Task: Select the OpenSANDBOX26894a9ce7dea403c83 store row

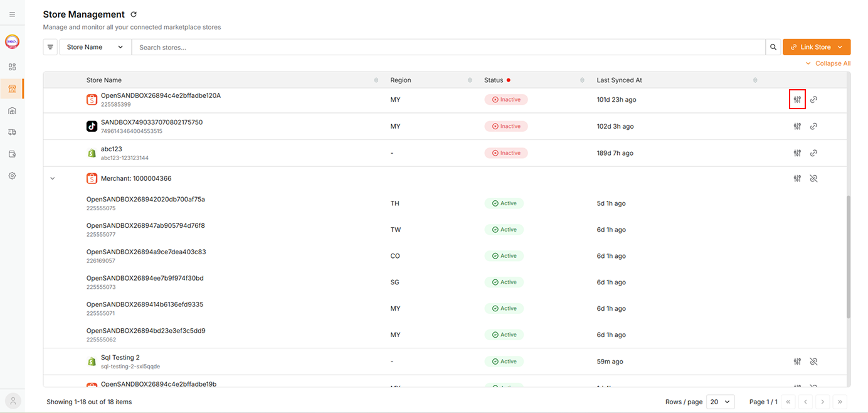Action: pos(445,256)
